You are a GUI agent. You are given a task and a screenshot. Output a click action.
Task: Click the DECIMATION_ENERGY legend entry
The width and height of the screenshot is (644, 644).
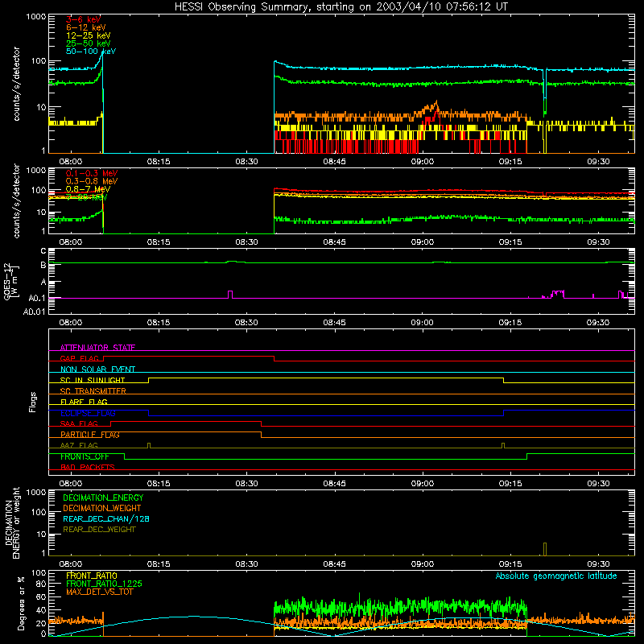click(103, 497)
